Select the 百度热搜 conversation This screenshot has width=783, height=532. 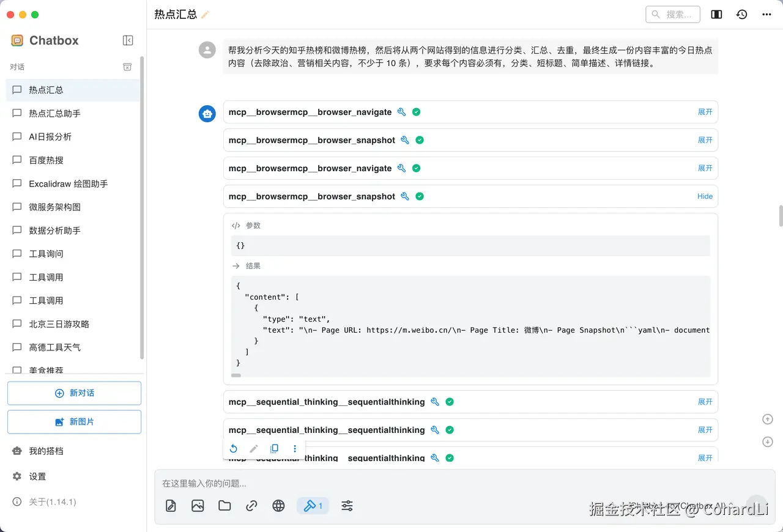[x=73, y=160]
